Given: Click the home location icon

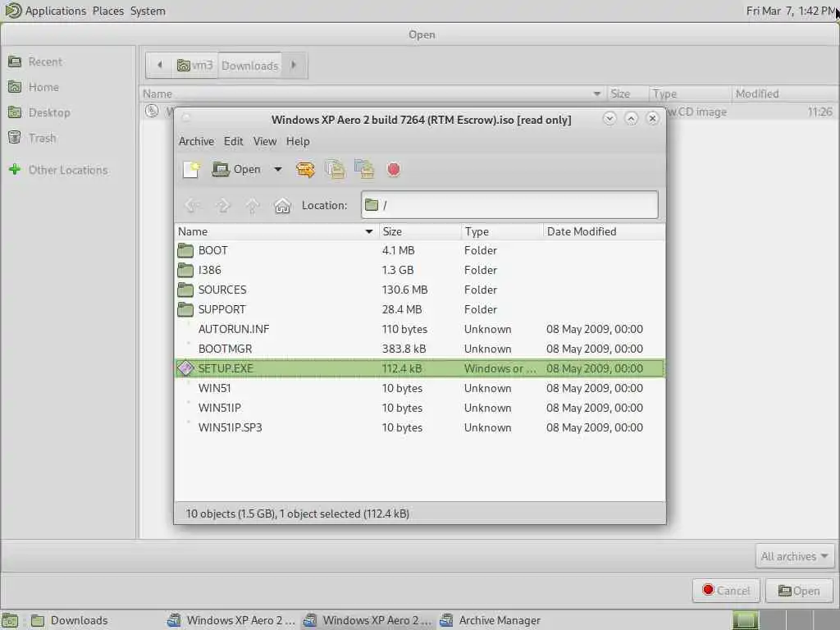Looking at the screenshot, I should [282, 205].
